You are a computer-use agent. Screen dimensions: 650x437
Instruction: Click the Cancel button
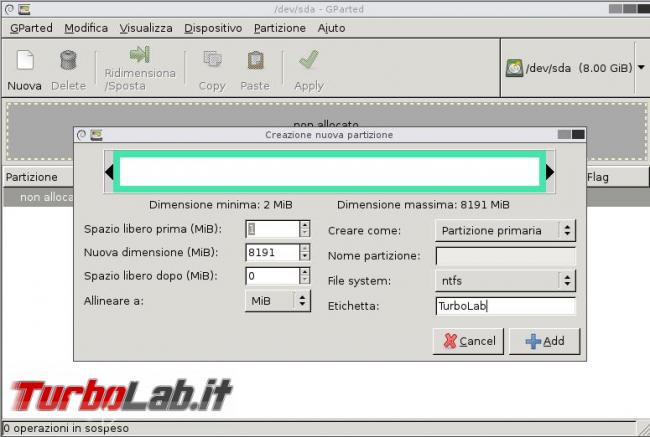(x=468, y=341)
